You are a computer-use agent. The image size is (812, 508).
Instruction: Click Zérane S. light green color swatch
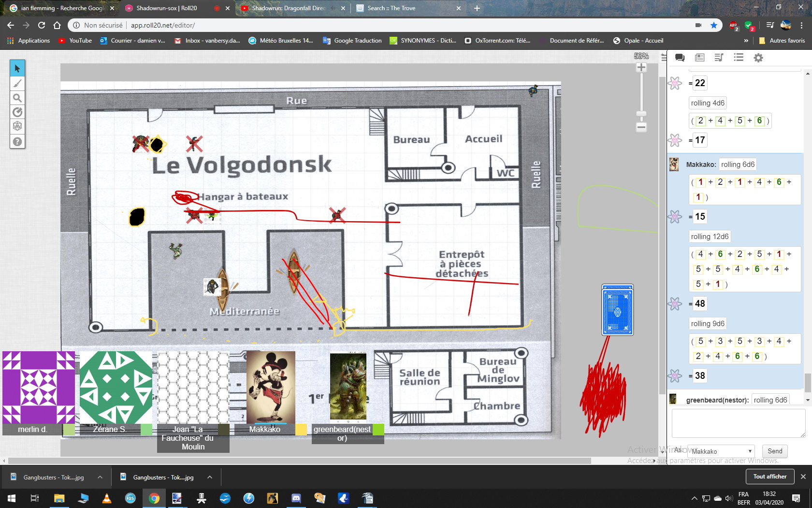pos(146,429)
